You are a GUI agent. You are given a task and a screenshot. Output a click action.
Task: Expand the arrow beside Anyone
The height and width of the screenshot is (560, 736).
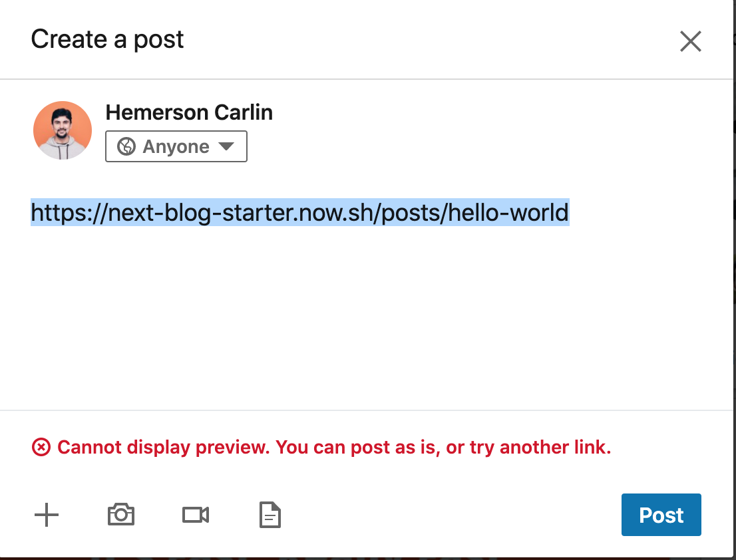[226, 146]
